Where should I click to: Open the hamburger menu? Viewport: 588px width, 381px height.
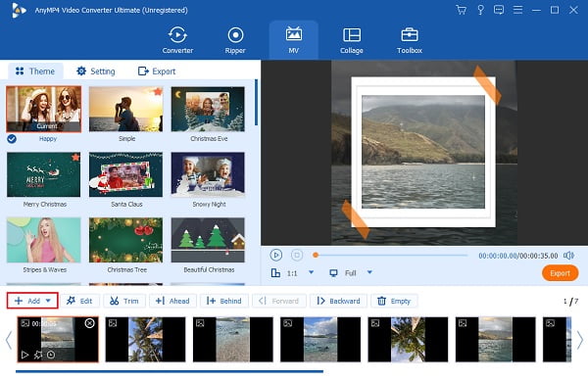517,10
